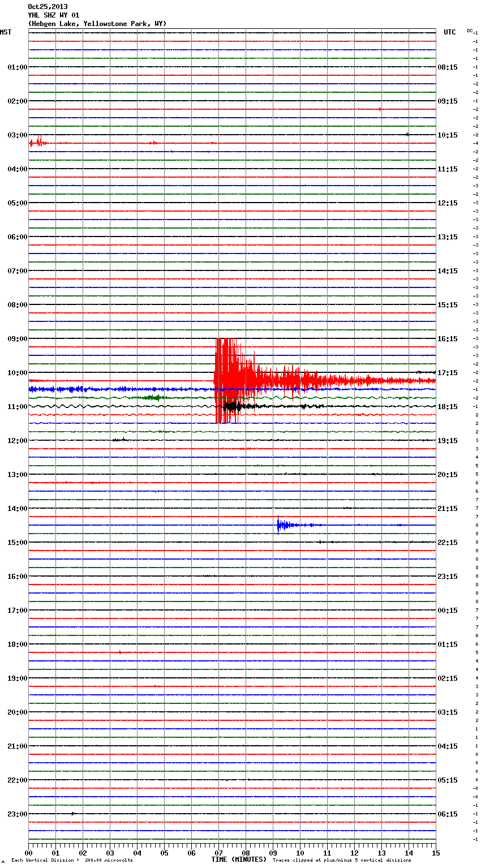Click the 15:15 UTC time label
Image resolution: width=481 pixels, height=868 pixels.
pyautogui.click(x=448, y=305)
